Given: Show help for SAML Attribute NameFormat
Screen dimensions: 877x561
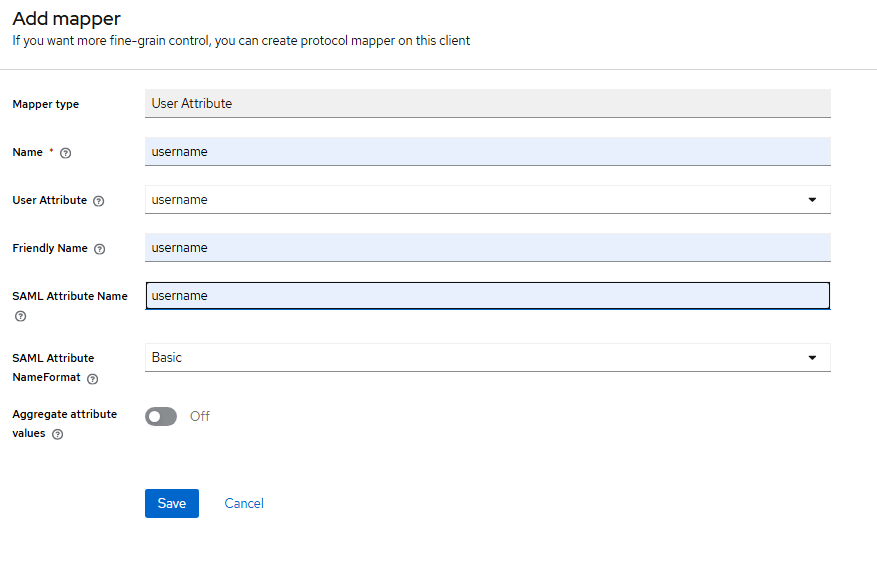Looking at the screenshot, I should [92, 379].
